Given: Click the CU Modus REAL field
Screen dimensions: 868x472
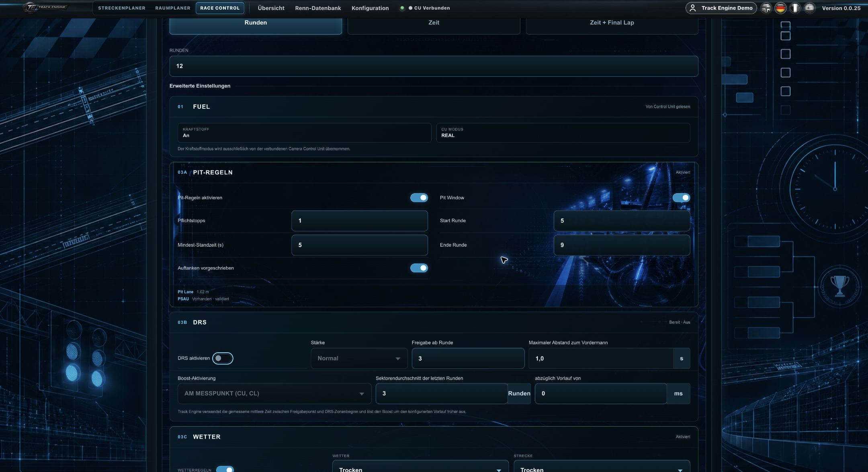Looking at the screenshot, I should (x=563, y=133).
